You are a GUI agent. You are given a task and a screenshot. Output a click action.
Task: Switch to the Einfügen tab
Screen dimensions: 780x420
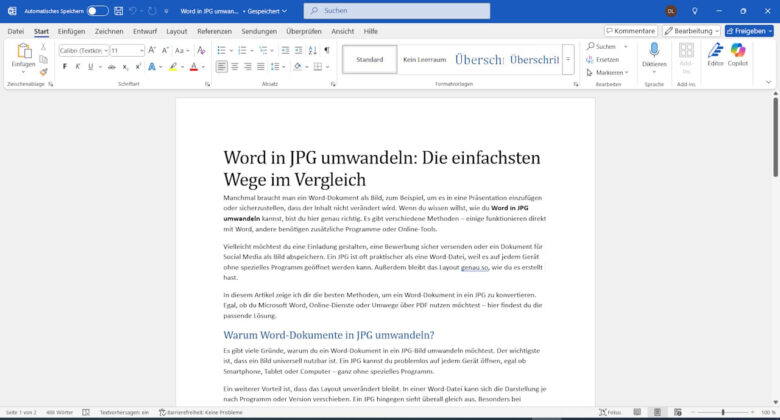[x=71, y=31]
